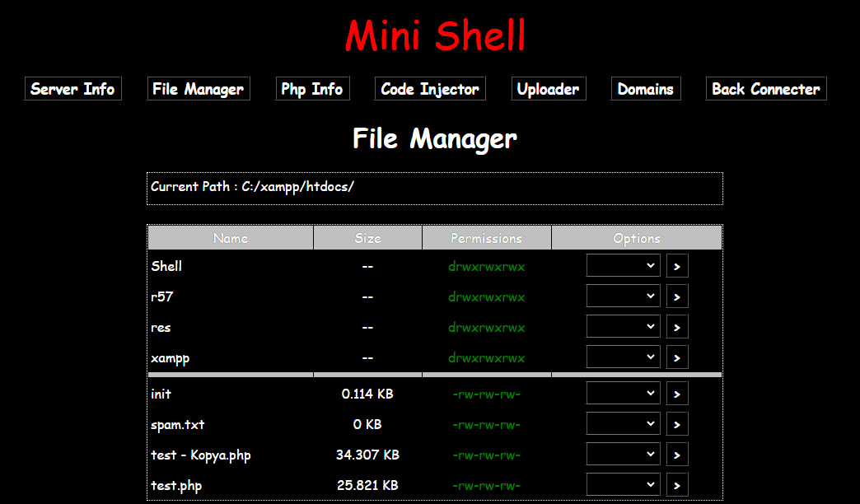Execute the selected option for the res folder

[676, 326]
